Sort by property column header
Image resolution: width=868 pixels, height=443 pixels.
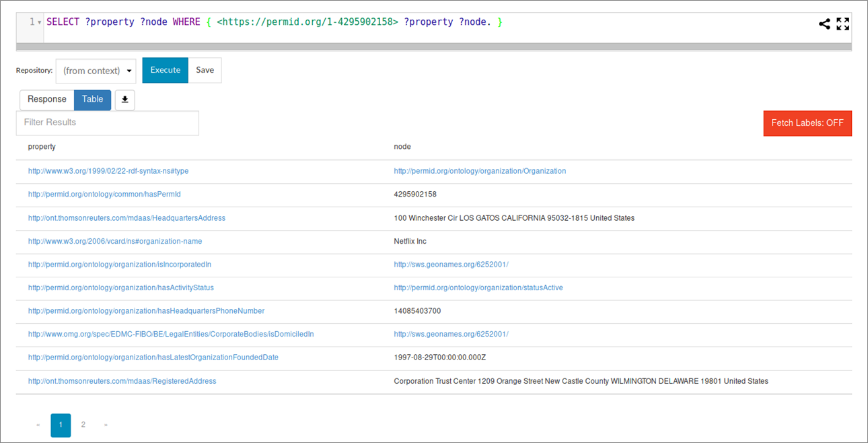point(42,146)
